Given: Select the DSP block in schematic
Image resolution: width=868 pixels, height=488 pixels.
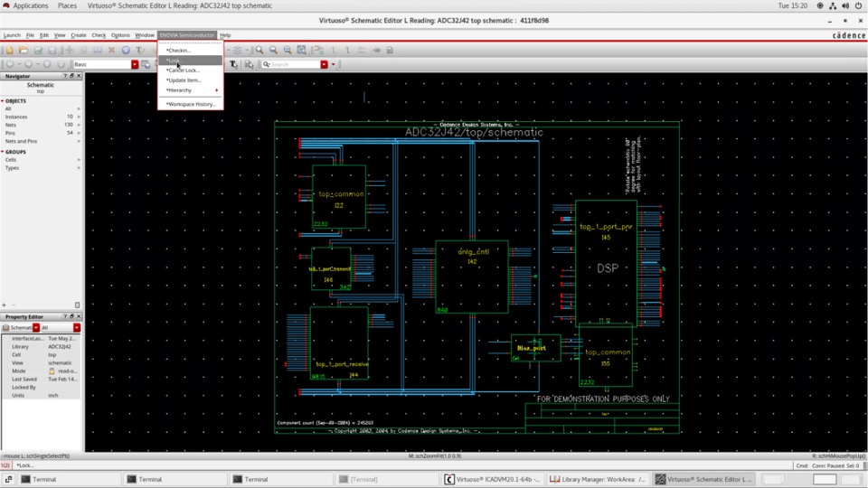Looking at the screenshot, I should pos(606,262).
